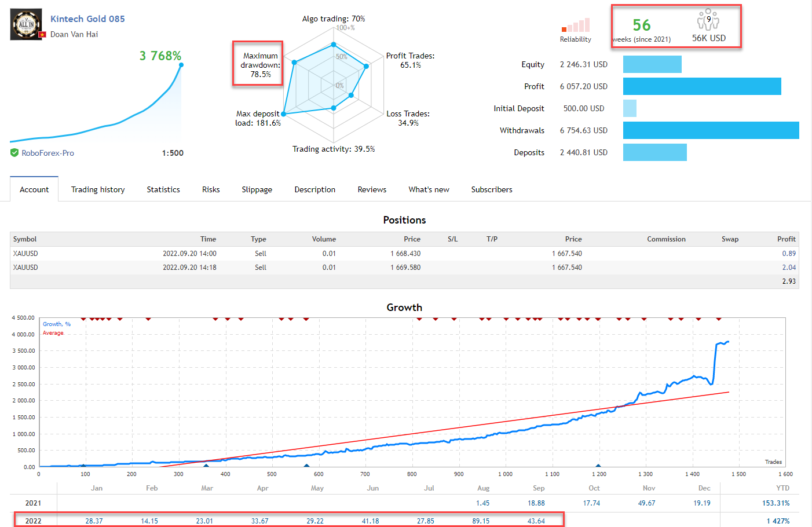
Task: Open the What's new tab
Action: pyautogui.click(x=429, y=189)
